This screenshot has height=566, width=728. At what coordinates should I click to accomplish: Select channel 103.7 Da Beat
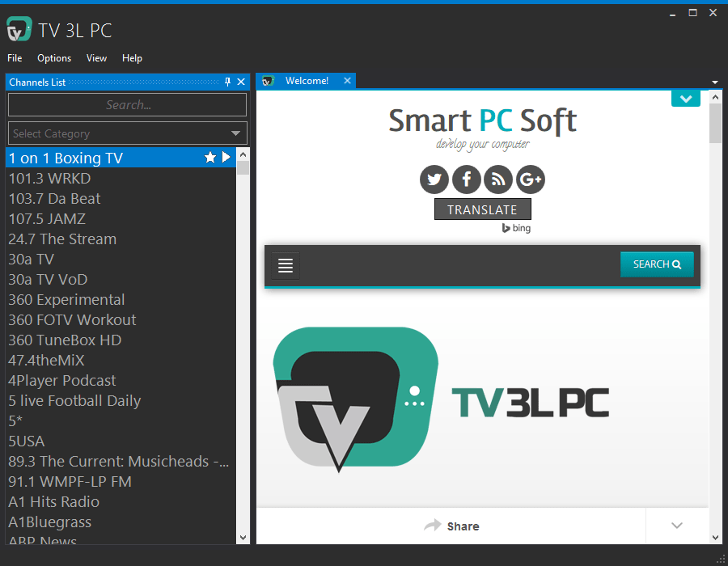coord(121,199)
